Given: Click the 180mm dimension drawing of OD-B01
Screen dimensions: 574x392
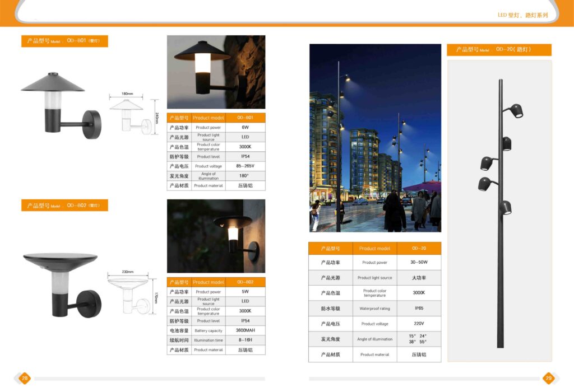Looking at the screenshot, I should pos(131,115).
